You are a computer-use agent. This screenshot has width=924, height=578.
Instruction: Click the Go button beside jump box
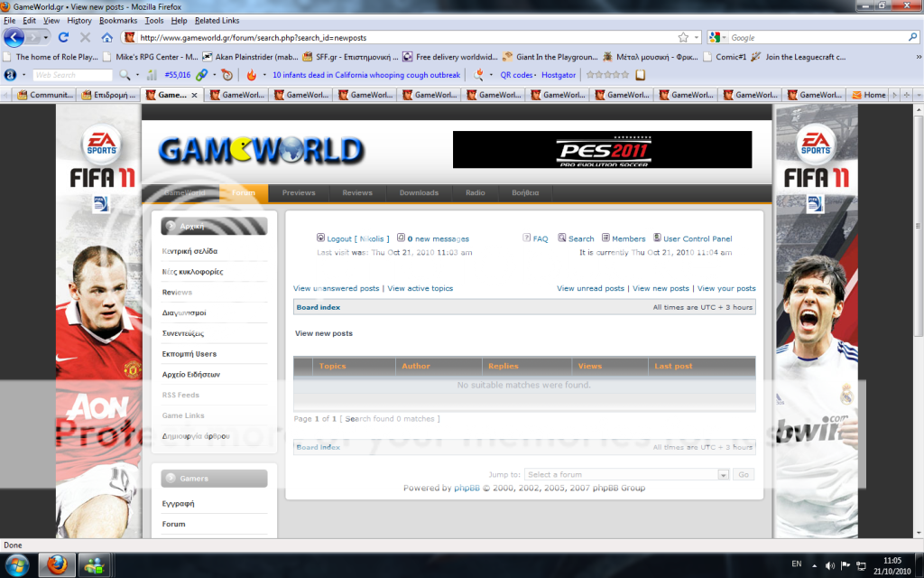pyautogui.click(x=744, y=475)
